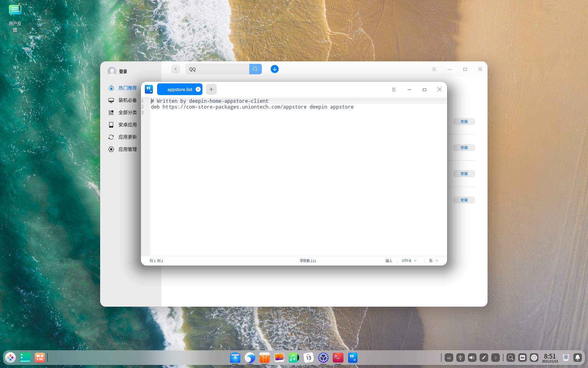Image resolution: width=588 pixels, height=368 pixels.
Task: Click the first 安装 install button
Action: [464, 121]
